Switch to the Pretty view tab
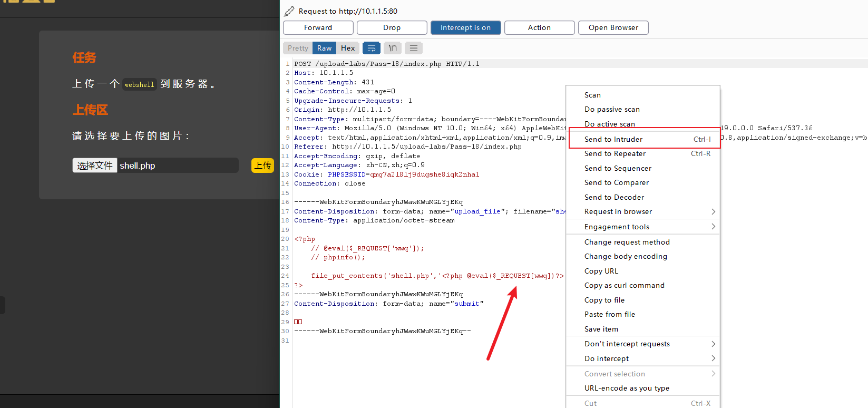 [298, 48]
